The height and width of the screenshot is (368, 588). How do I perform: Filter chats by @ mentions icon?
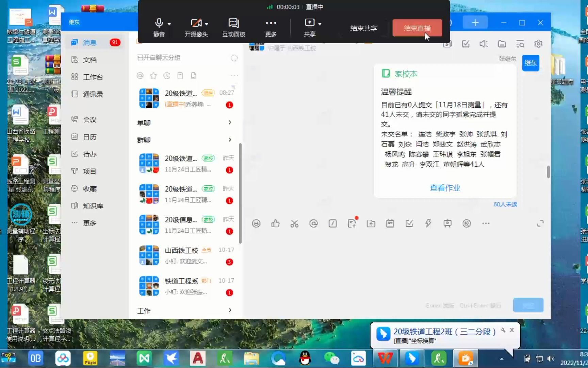click(140, 76)
